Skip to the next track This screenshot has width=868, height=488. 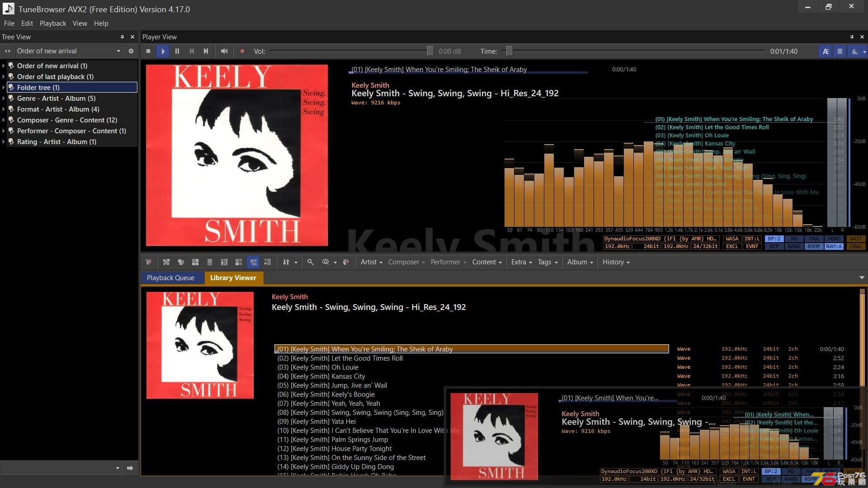pos(206,51)
